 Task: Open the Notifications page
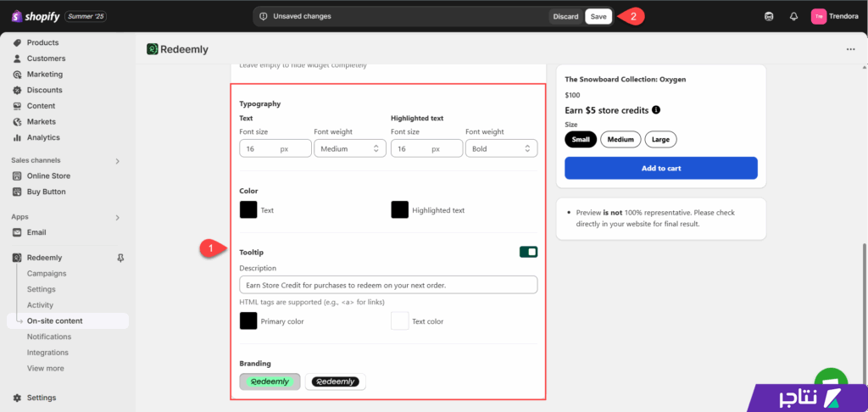coord(48,337)
